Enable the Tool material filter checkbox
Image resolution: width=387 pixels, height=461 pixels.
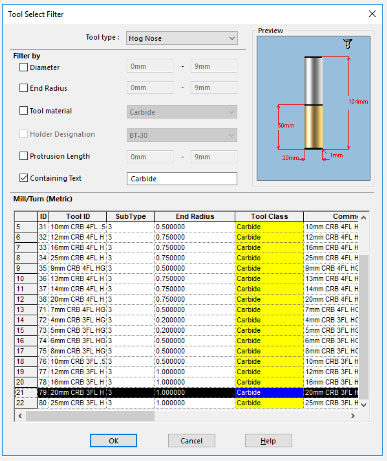[x=23, y=110]
